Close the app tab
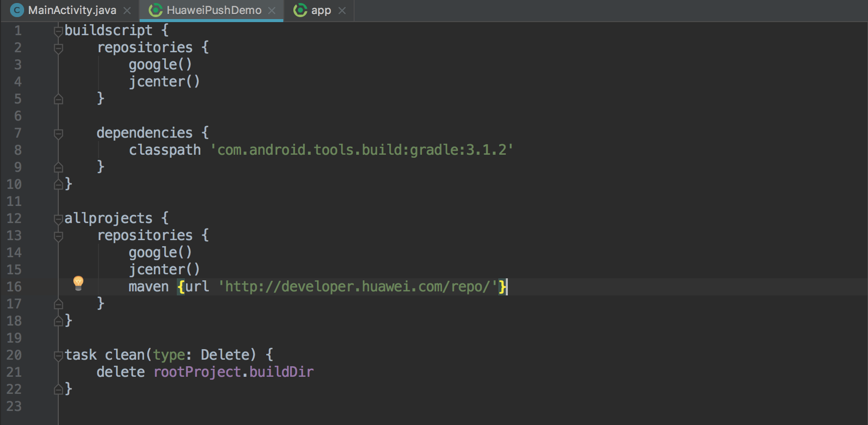This screenshot has height=425, width=868. click(x=342, y=11)
